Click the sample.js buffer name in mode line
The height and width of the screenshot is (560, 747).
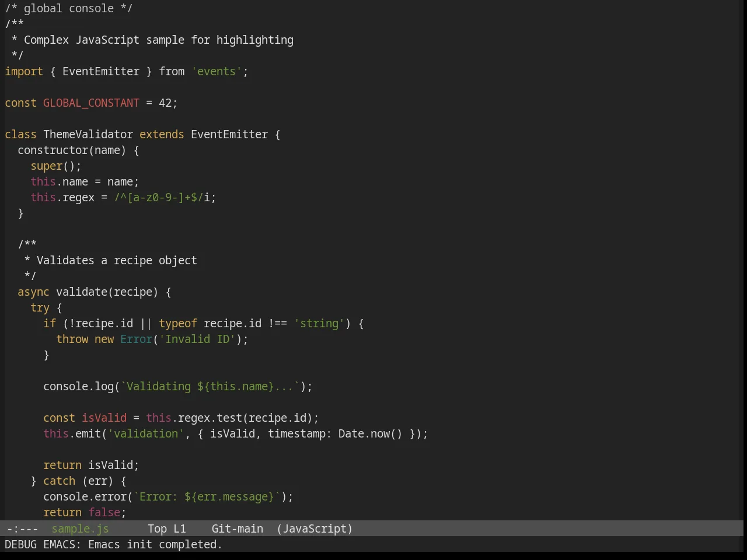coord(80,529)
